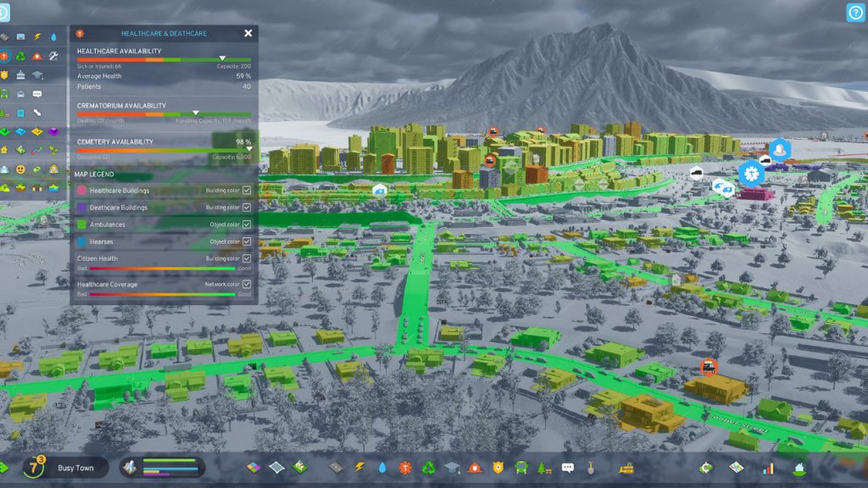This screenshot has height=488, width=868.
Task: Click the purple Deathcare Buildings color swatch
Action: [x=81, y=208]
